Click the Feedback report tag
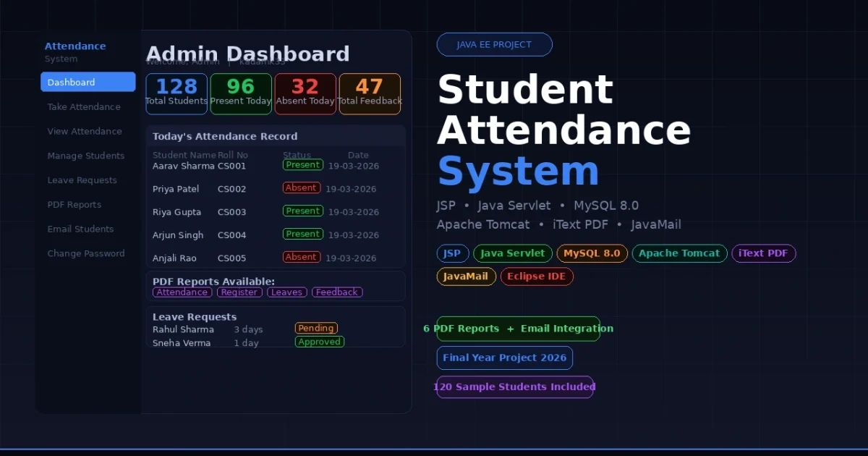The image size is (868, 456). coord(336,292)
